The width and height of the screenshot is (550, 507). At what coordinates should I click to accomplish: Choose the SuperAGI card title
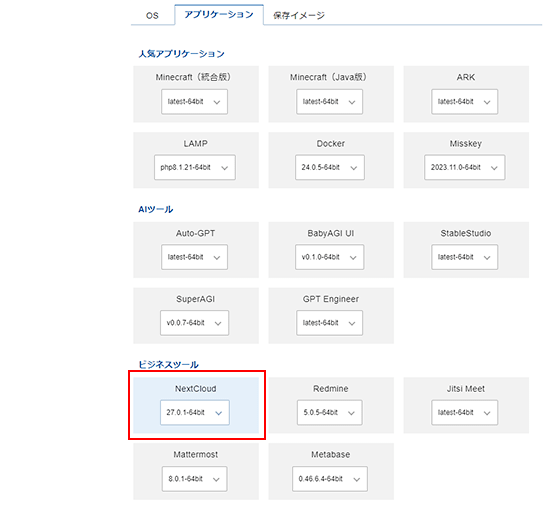click(x=196, y=299)
